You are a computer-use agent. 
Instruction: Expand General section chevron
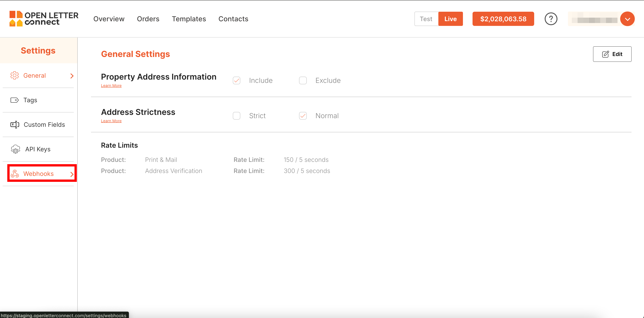coord(72,76)
